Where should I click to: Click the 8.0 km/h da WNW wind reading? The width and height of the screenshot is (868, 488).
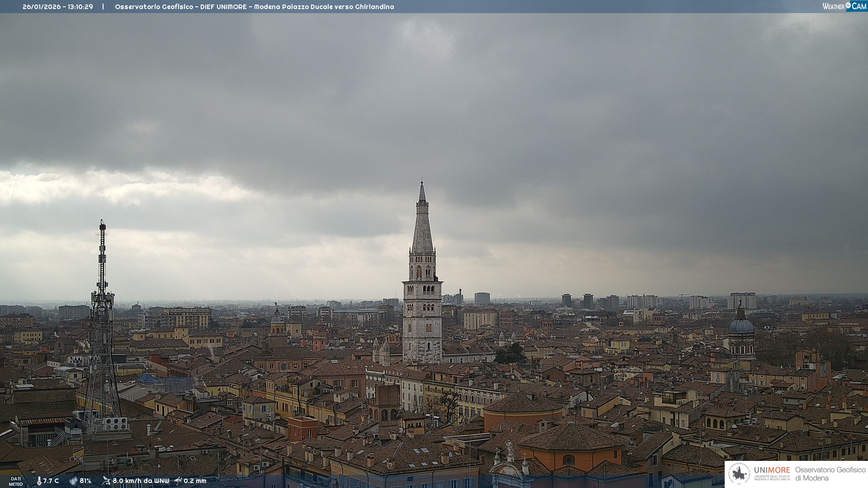coord(141,481)
